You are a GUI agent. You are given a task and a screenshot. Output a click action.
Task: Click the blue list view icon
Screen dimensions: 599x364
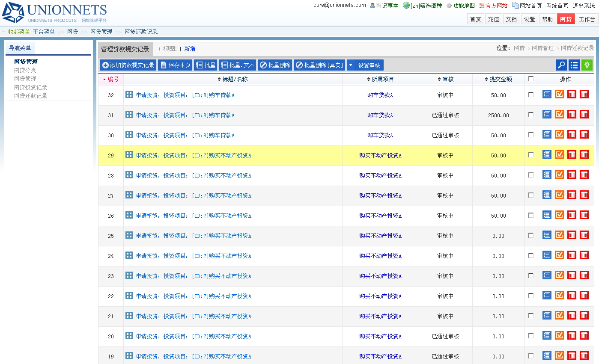pyautogui.click(x=574, y=65)
